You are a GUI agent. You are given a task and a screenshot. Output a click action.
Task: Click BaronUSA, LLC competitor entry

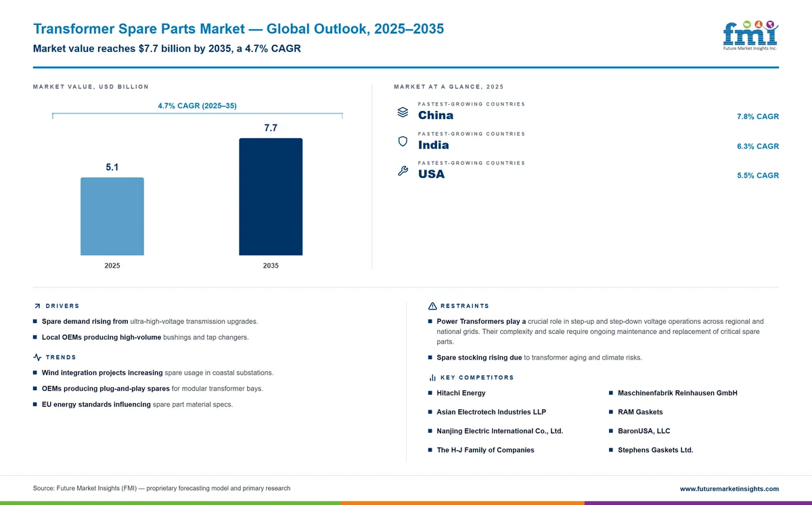644,431
